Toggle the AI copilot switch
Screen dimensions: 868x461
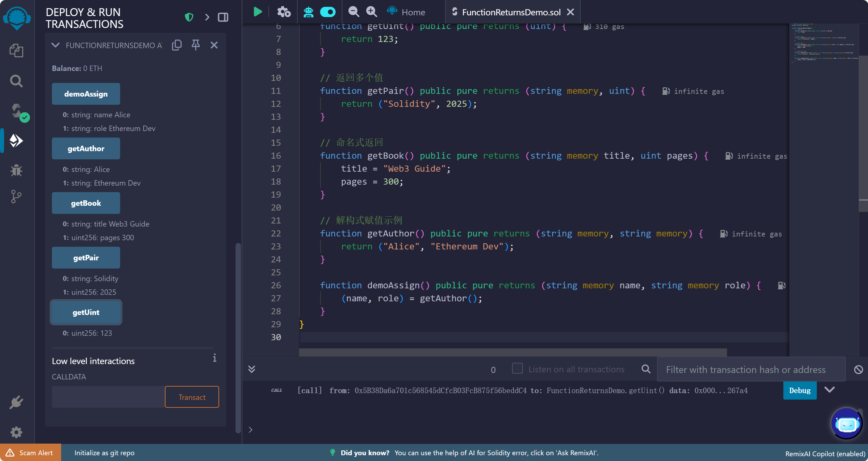click(328, 11)
